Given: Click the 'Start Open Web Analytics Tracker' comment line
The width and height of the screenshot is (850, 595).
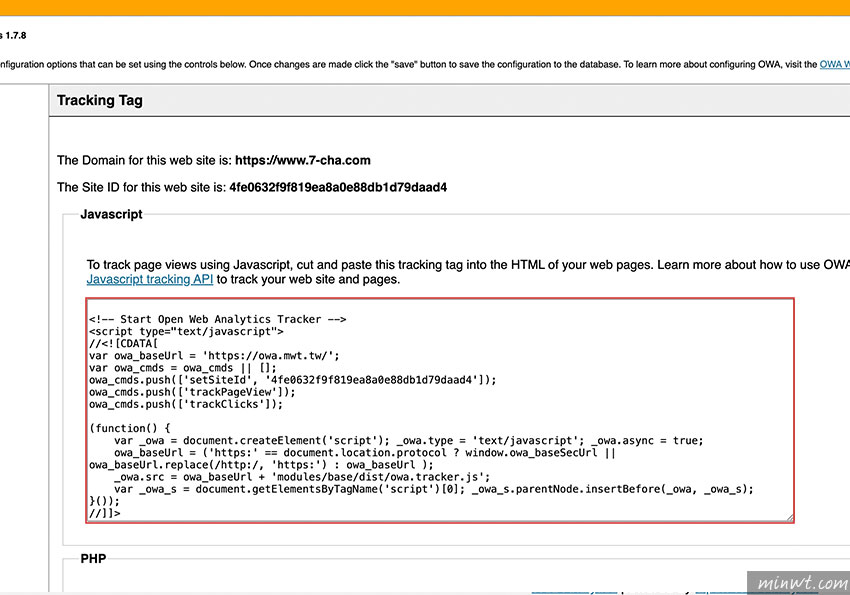Looking at the screenshot, I should [217, 319].
